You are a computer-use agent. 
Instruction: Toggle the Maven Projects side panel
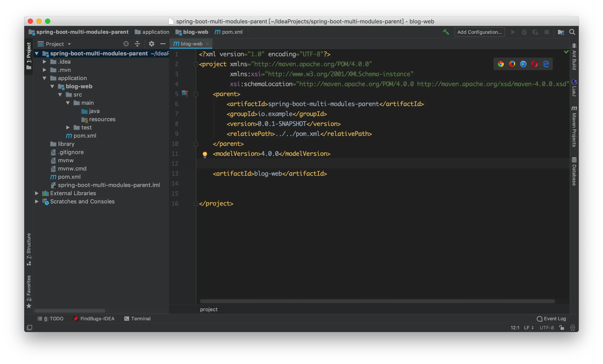click(x=574, y=127)
